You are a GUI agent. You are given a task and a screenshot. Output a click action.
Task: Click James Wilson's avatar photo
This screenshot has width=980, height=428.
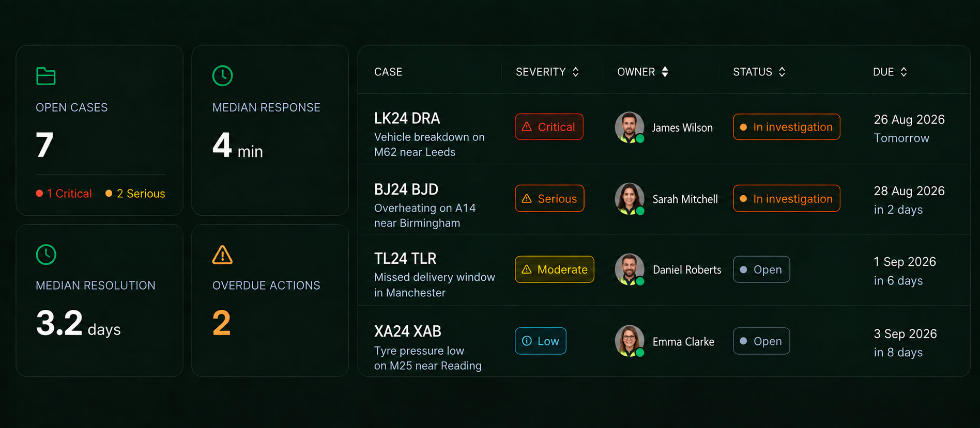pos(630,127)
